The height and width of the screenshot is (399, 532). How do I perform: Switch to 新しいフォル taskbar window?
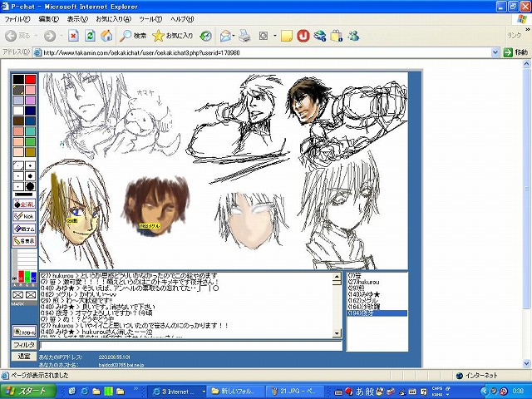click(236, 392)
